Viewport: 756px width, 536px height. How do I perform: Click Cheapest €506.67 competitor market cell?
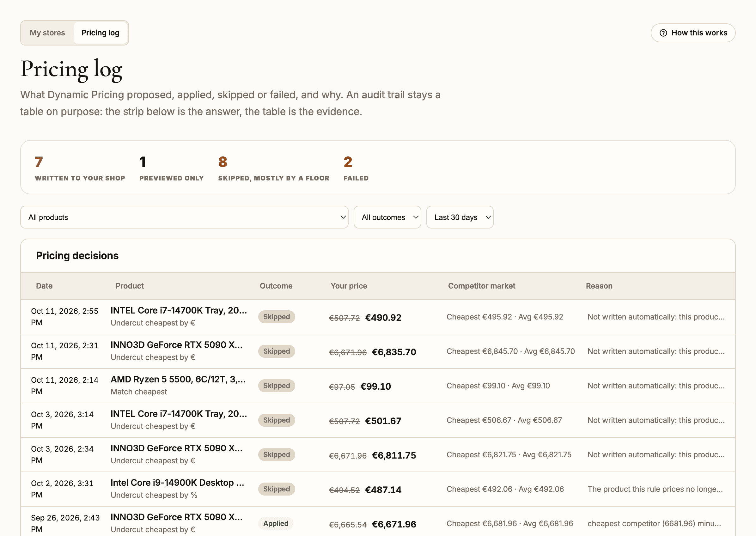[504, 420]
